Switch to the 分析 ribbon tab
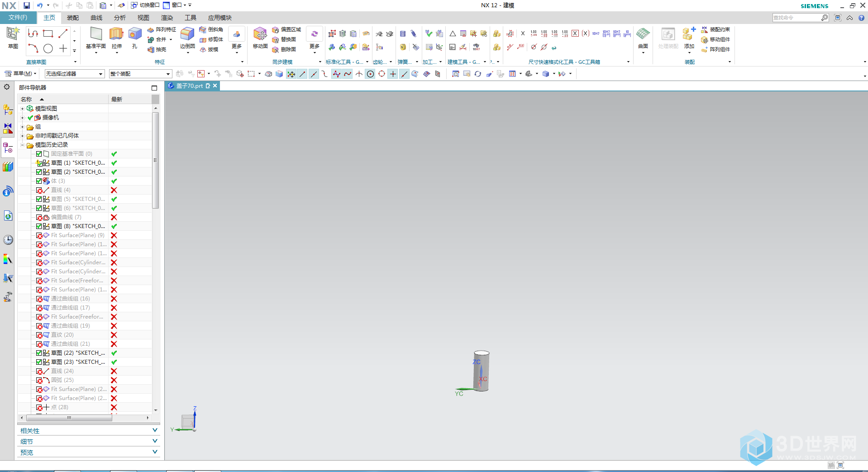The image size is (868, 472). click(120, 18)
